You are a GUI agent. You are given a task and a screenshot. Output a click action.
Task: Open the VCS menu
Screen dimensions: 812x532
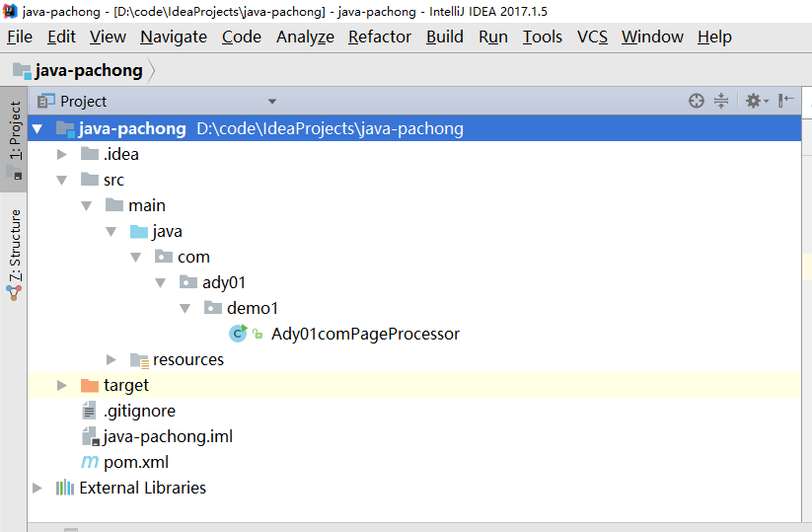592,37
